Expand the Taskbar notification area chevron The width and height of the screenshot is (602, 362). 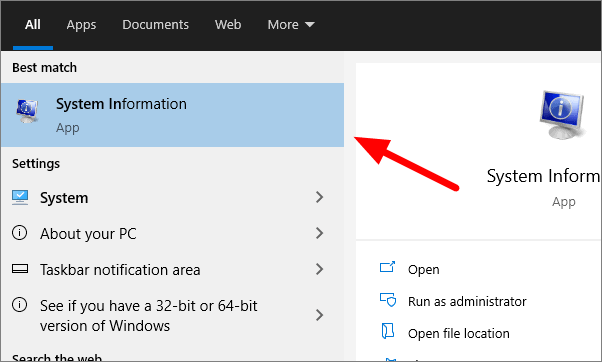[x=319, y=269]
